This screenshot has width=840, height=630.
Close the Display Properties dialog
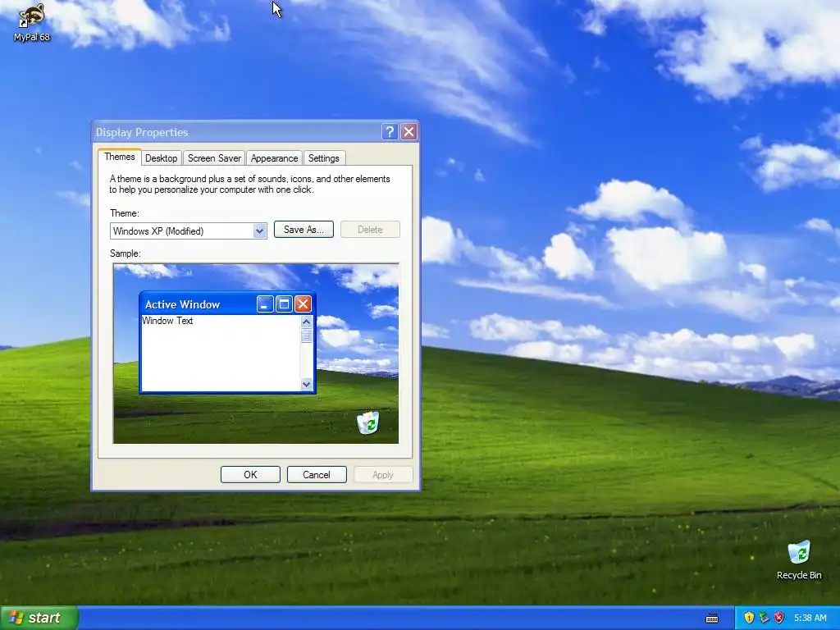(409, 132)
